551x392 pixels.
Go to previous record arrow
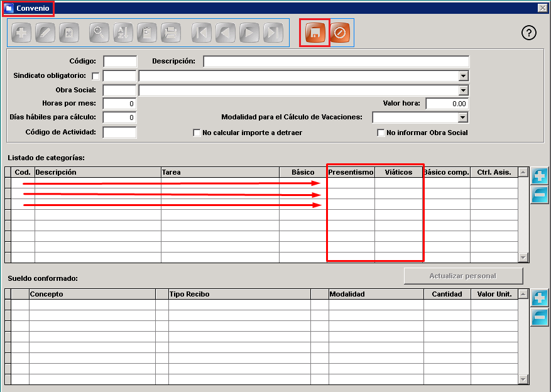coord(226,33)
